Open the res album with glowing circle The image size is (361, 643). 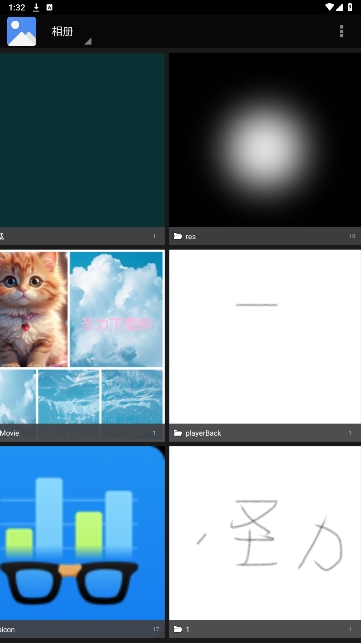265,140
